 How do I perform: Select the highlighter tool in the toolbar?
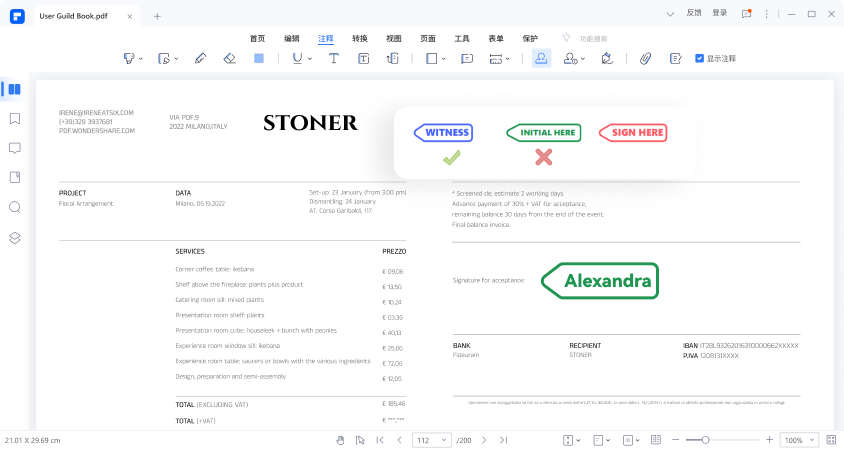click(129, 59)
